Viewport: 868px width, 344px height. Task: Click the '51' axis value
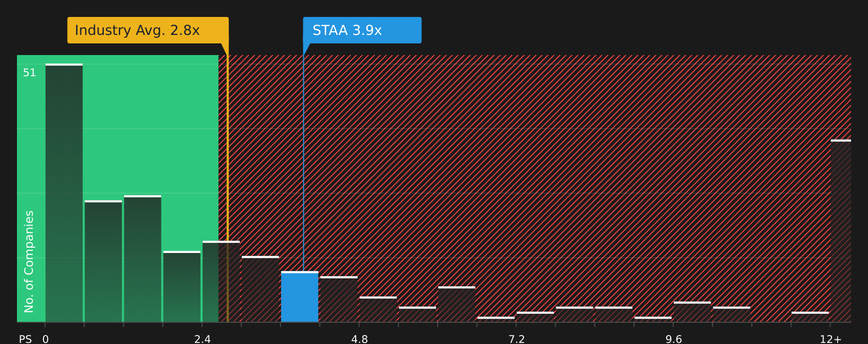pos(30,73)
